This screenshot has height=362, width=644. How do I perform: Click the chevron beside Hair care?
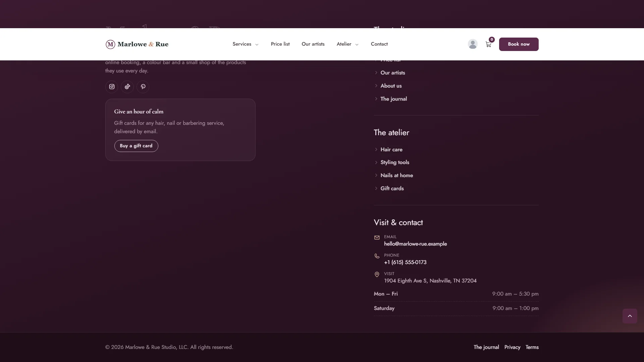tap(376, 150)
